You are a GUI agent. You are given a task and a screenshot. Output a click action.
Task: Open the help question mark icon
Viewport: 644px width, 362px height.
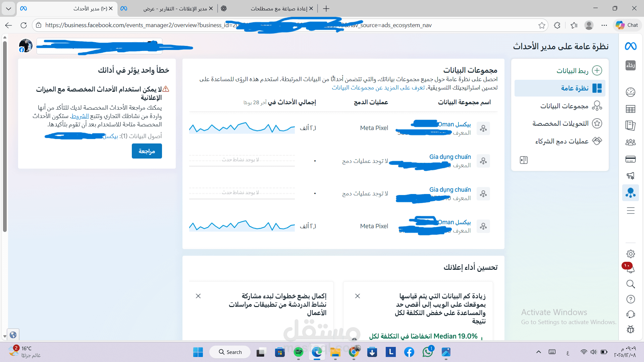tap(631, 299)
